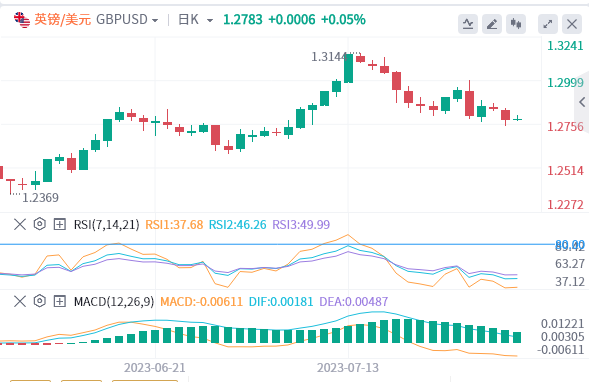Click the 英镑/美元 pair name
589x382 pixels.
(62, 20)
